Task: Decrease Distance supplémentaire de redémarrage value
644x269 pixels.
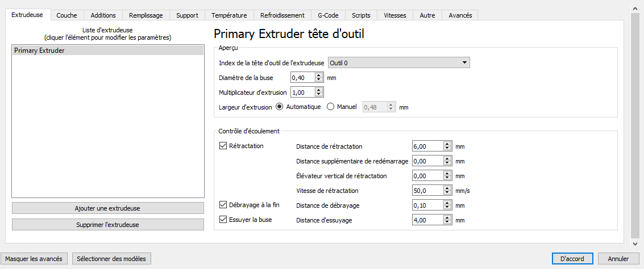Action: point(448,163)
